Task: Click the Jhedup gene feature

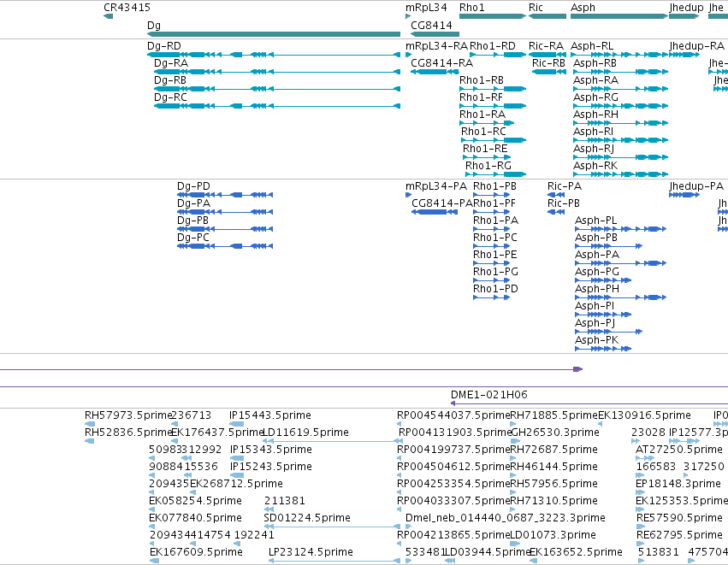Action: (x=684, y=16)
